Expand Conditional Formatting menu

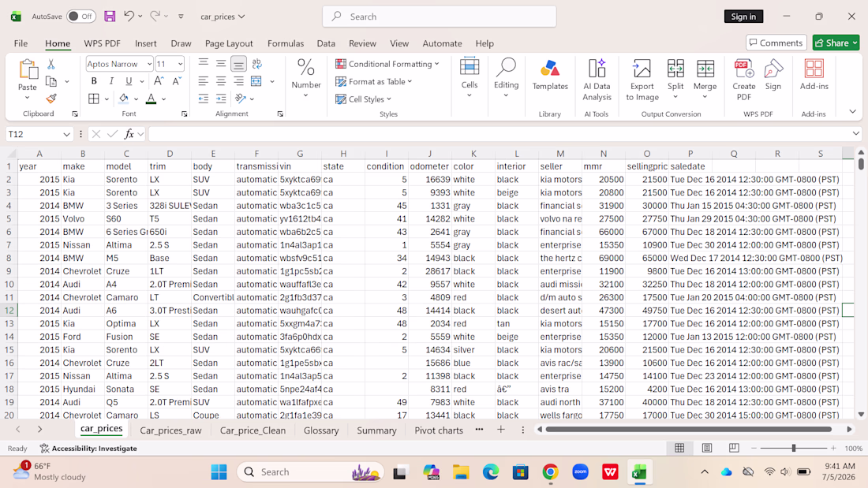pyautogui.click(x=387, y=64)
